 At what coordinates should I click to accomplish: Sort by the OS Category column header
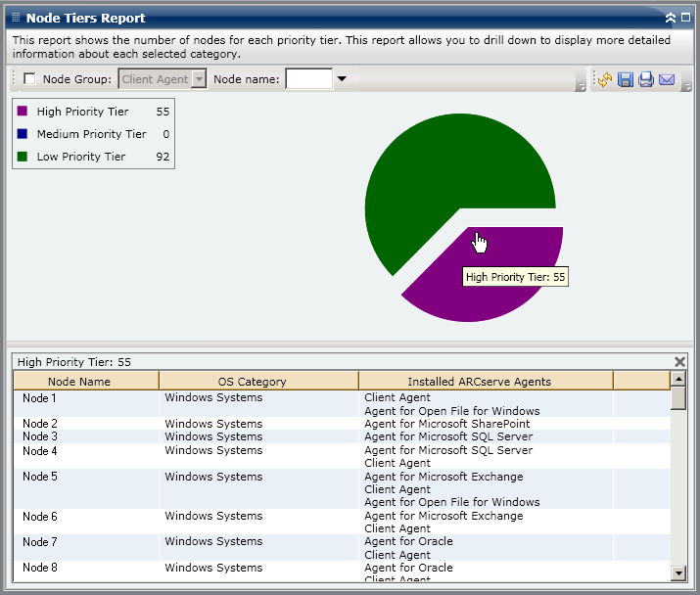252,382
